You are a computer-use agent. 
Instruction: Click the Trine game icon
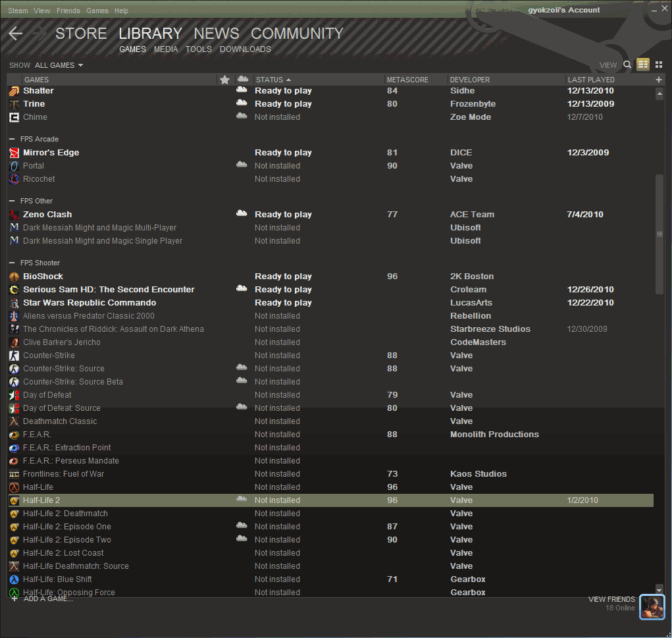point(14,104)
